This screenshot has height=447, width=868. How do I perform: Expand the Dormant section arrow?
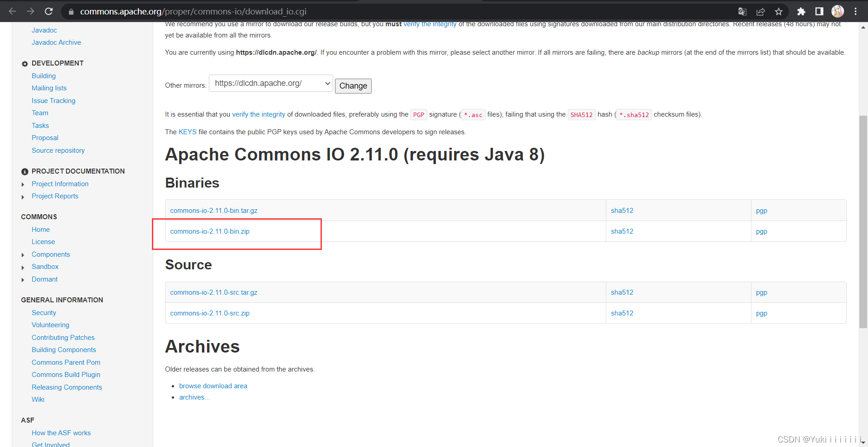coord(23,280)
